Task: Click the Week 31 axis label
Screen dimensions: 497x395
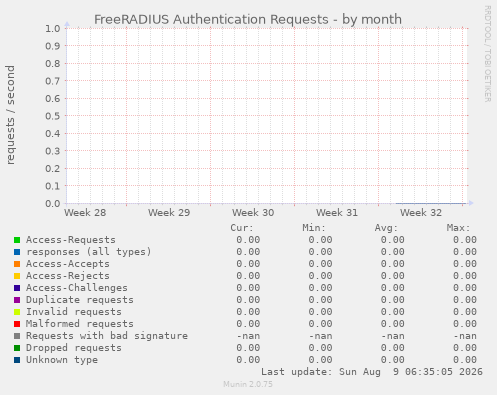Action: [337, 213]
